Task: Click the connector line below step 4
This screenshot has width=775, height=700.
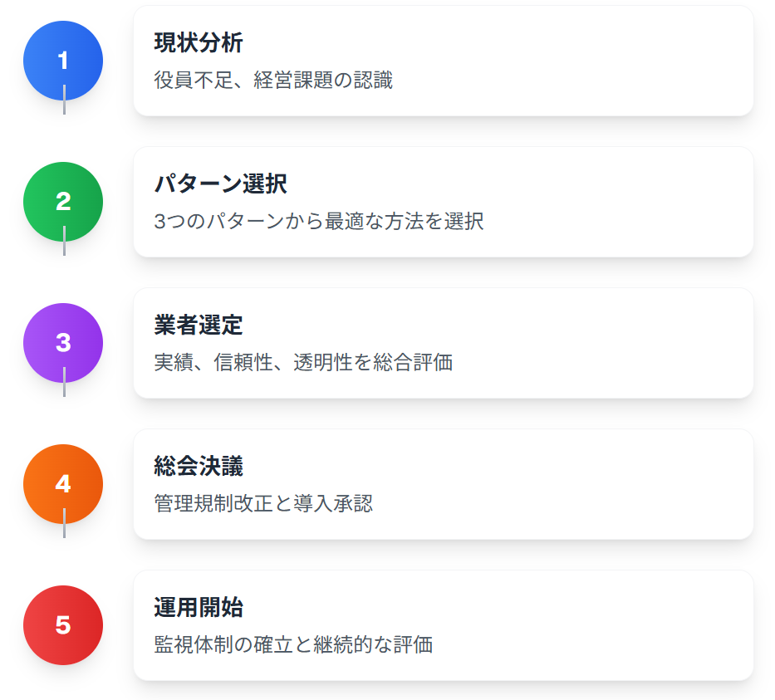Action: (64, 523)
